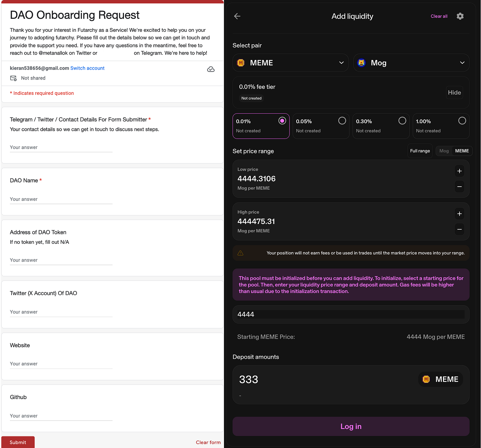Click the DAO Name answer field
Screen dimensions: 481x448
tap(61, 199)
